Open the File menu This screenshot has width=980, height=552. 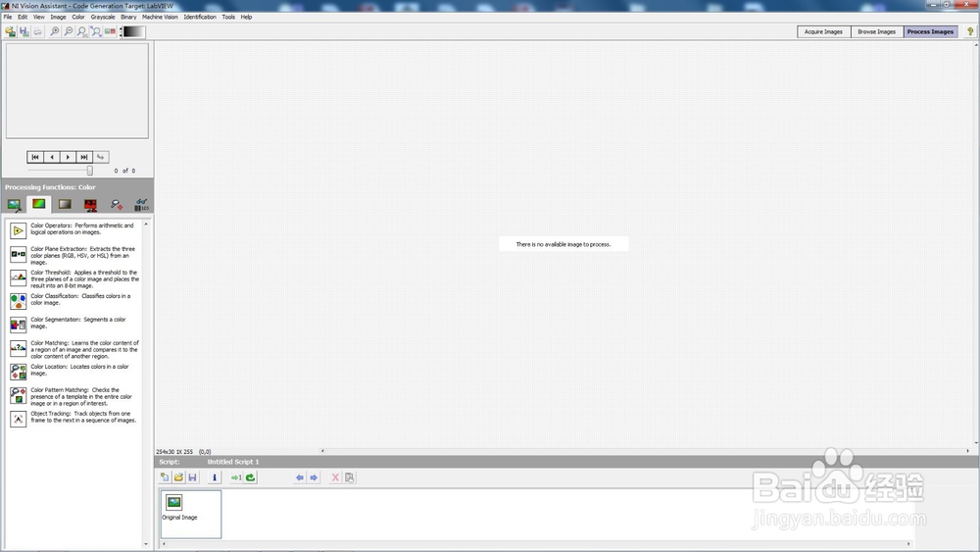pyautogui.click(x=8, y=17)
